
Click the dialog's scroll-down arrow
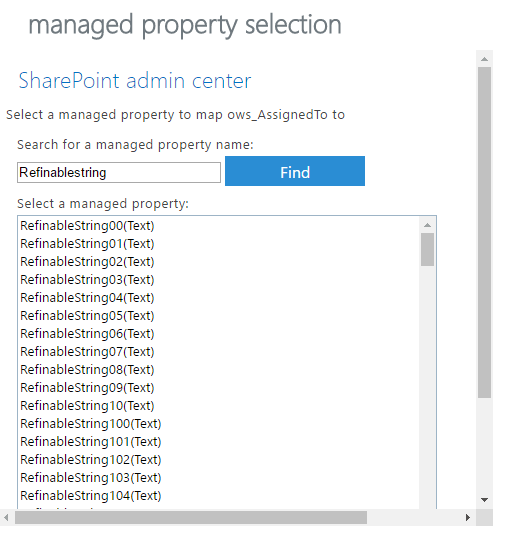click(484, 500)
